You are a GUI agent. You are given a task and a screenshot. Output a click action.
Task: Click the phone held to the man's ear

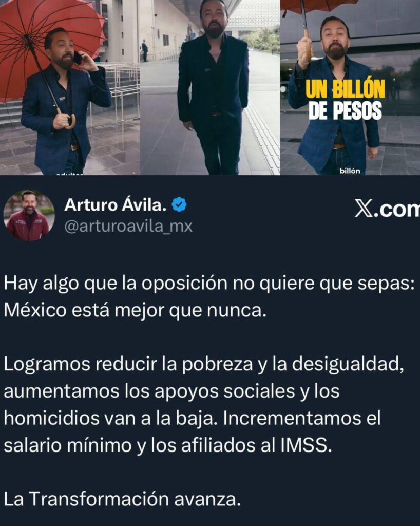pos(78,58)
